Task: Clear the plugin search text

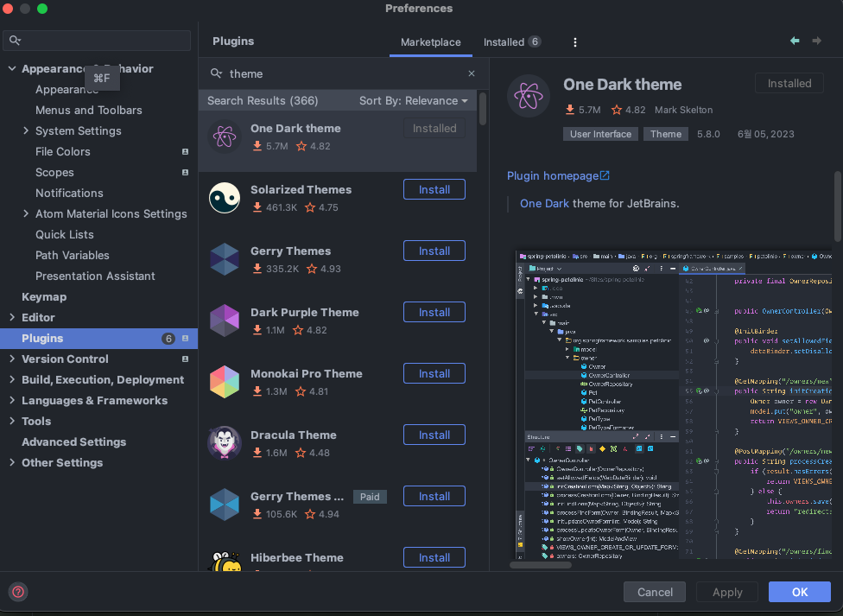Action: point(472,73)
